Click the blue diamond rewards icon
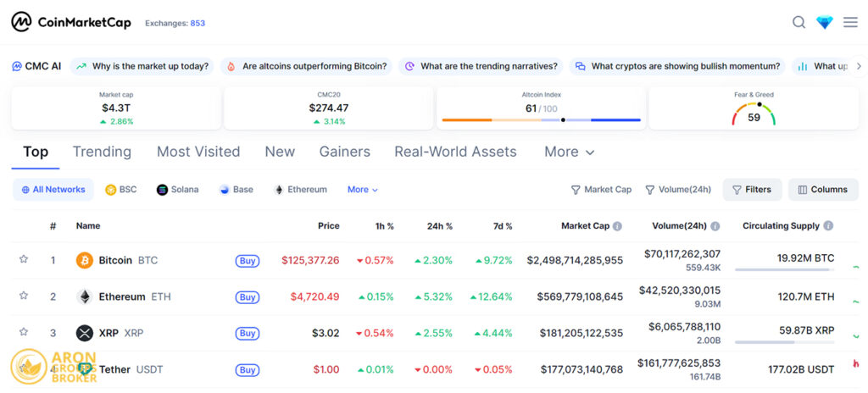868x393 pixels. click(x=825, y=22)
